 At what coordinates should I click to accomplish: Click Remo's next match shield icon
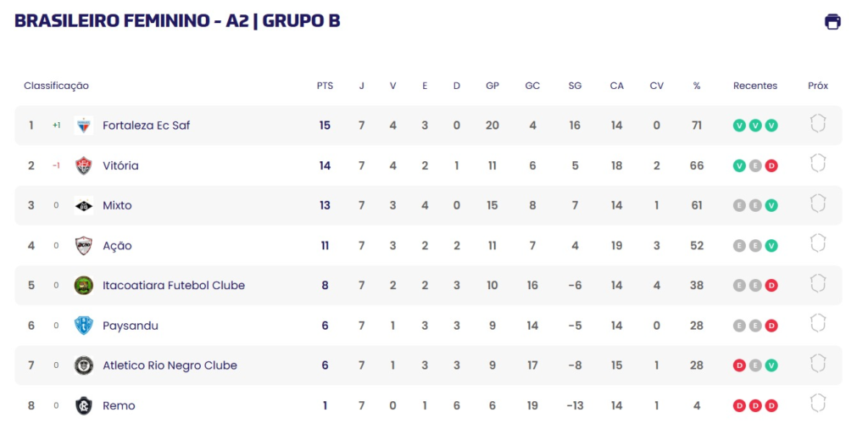tap(818, 404)
